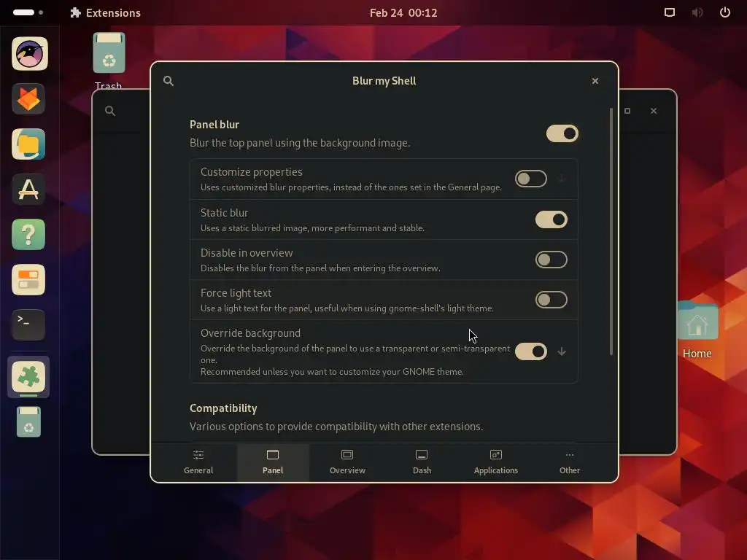747x560 pixels.
Task: Open the Applications tab
Action: (x=496, y=462)
